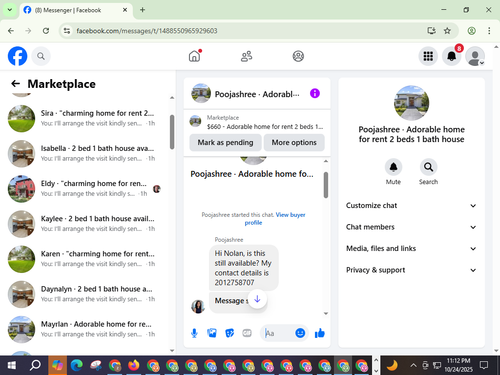Click Poojashree listing thumbnail in right panel
The width and height of the screenshot is (500, 375).
tap(411, 103)
